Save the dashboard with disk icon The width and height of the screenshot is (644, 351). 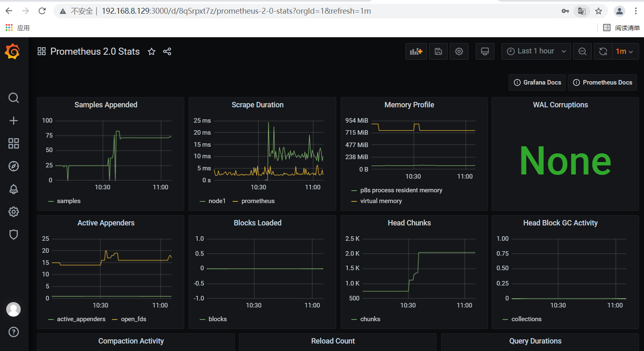[x=438, y=51]
